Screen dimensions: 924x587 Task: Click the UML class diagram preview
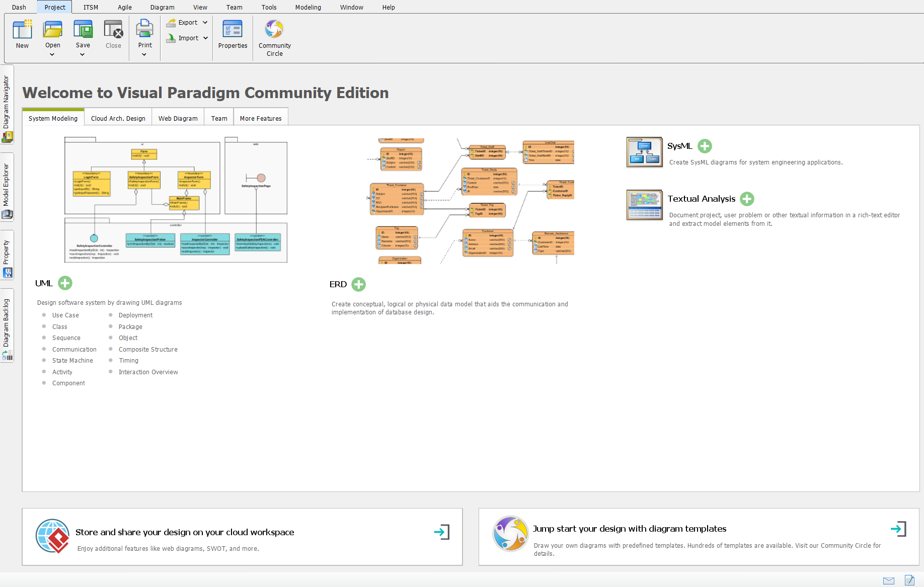click(176, 200)
